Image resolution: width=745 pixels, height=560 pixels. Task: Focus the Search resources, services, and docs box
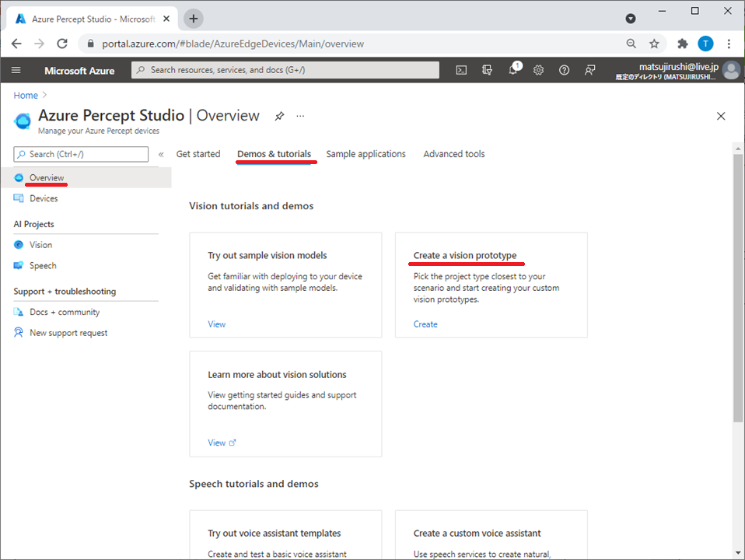click(285, 70)
